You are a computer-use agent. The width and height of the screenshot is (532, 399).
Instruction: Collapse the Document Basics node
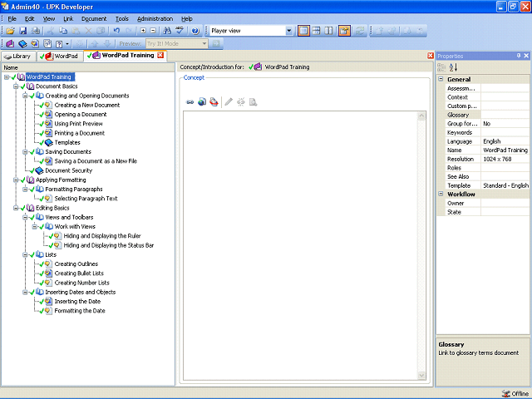16,86
